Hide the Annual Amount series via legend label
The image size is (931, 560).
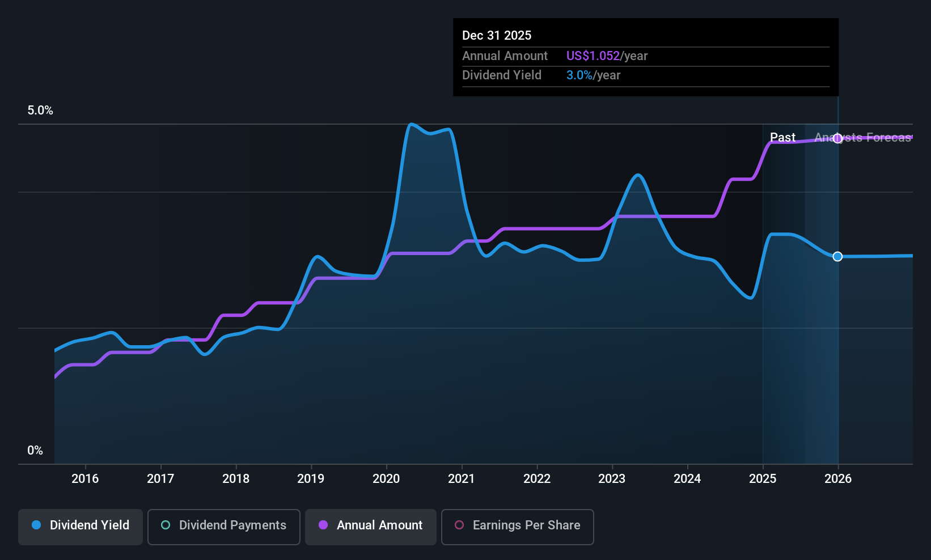(x=379, y=525)
